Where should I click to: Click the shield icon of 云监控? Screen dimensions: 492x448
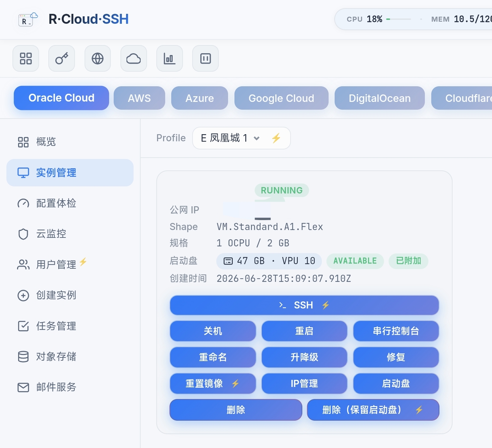click(x=23, y=234)
